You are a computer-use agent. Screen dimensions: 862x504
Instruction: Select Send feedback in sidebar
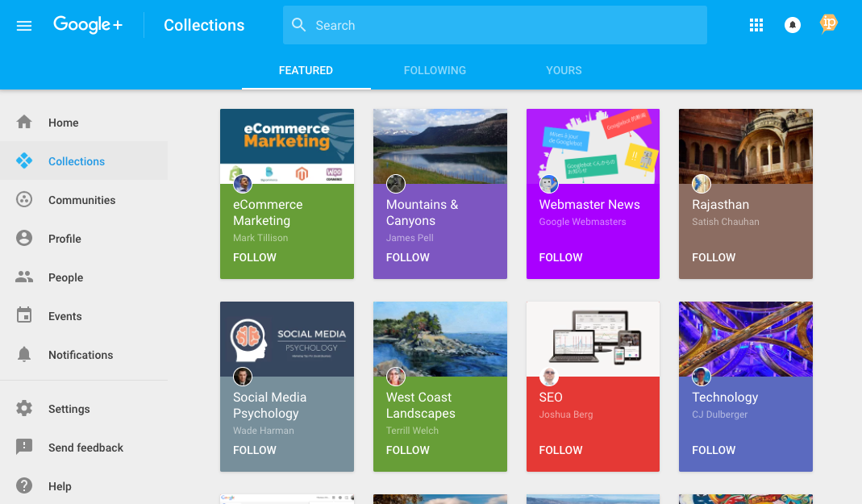click(x=84, y=448)
